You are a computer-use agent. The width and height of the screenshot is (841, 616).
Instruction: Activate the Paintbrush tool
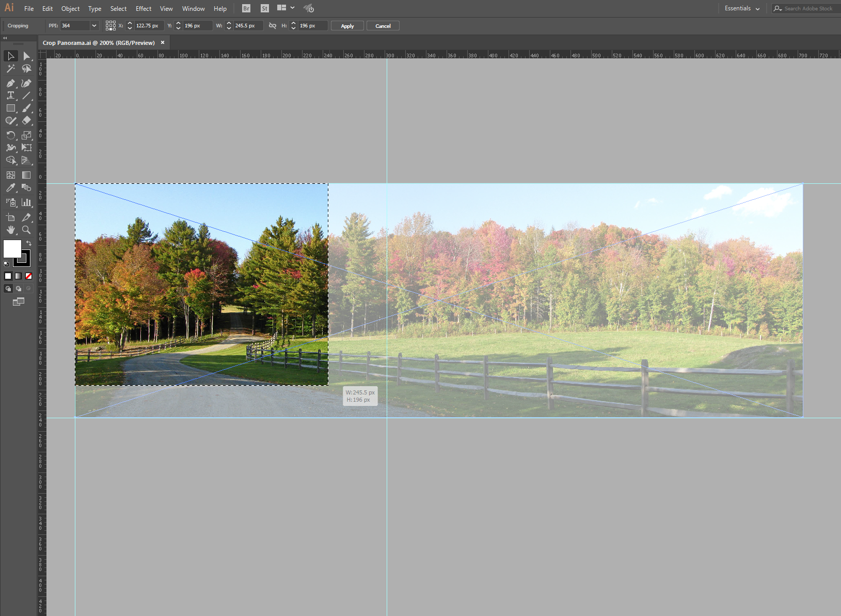27,108
